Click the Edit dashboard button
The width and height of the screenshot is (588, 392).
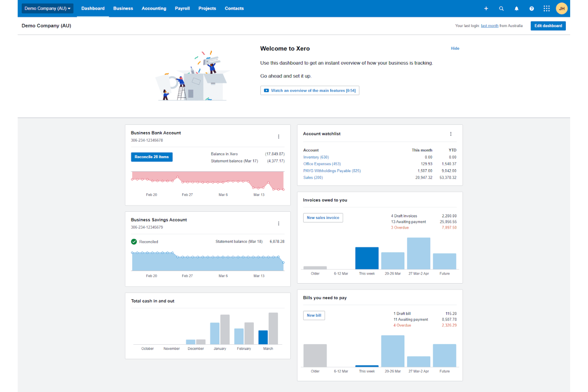548,26
